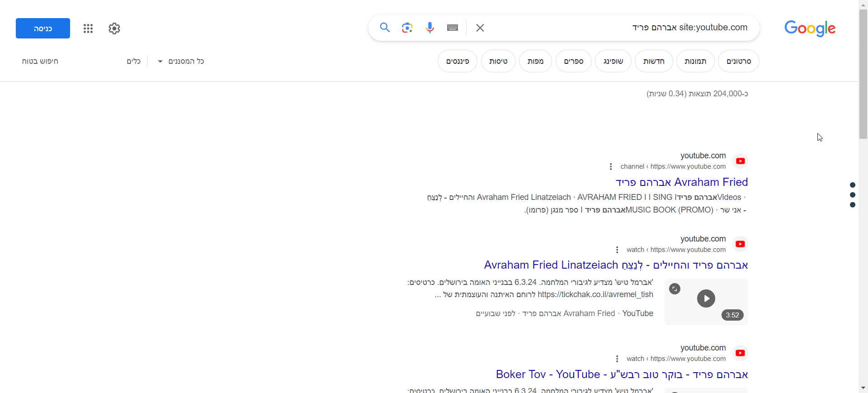
Task: Select the מפות maps filter
Action: 535,61
